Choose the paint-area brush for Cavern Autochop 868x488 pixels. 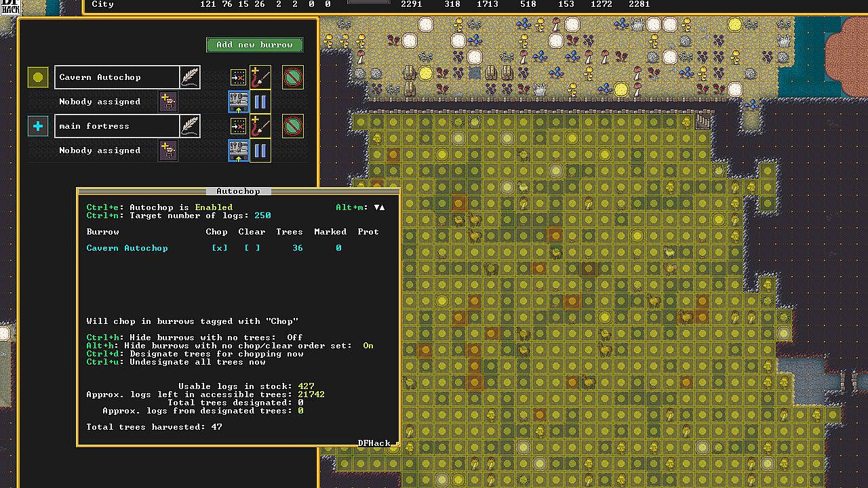point(260,77)
